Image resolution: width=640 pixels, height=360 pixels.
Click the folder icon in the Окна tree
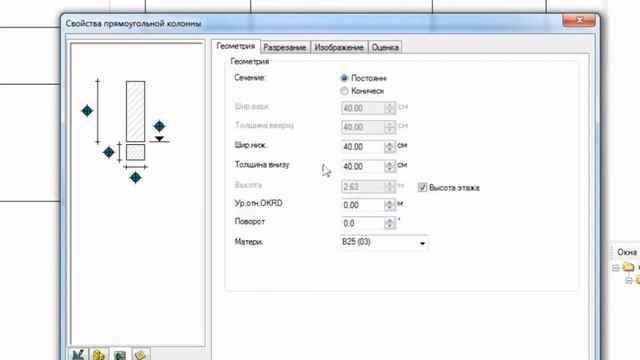[x=629, y=267]
